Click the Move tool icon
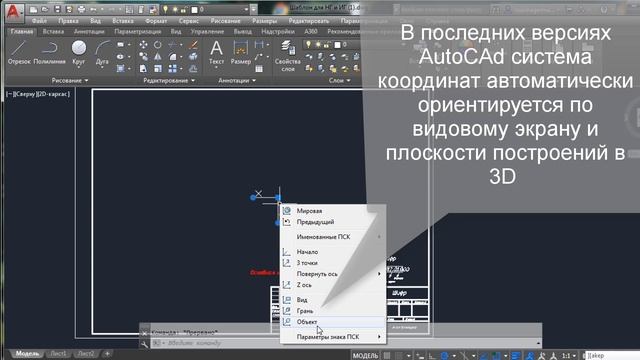The image size is (640, 360). (143, 44)
